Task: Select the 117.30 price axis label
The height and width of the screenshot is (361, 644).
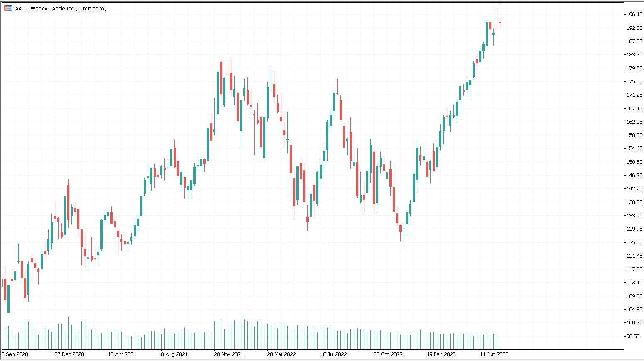Action: pyautogui.click(x=634, y=269)
